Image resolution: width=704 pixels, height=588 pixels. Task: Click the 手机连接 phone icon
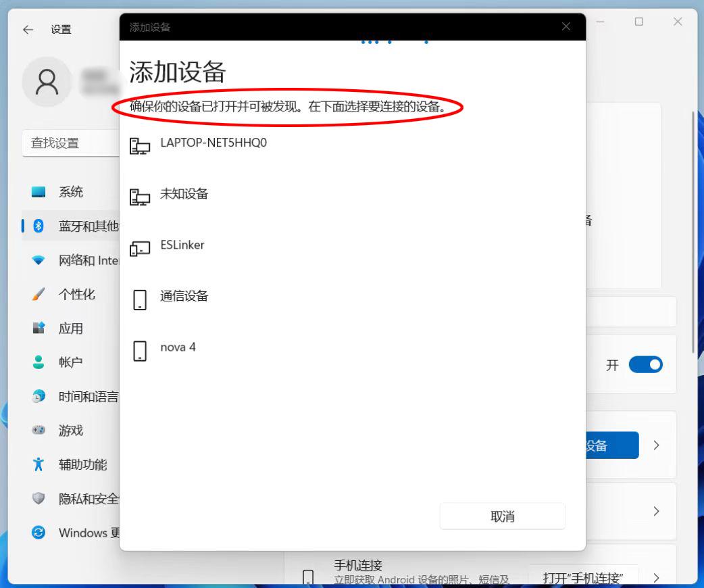coord(309,577)
